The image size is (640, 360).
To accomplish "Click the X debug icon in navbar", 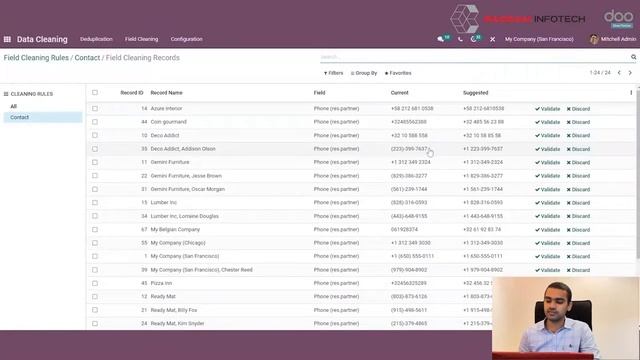I will click(x=493, y=39).
